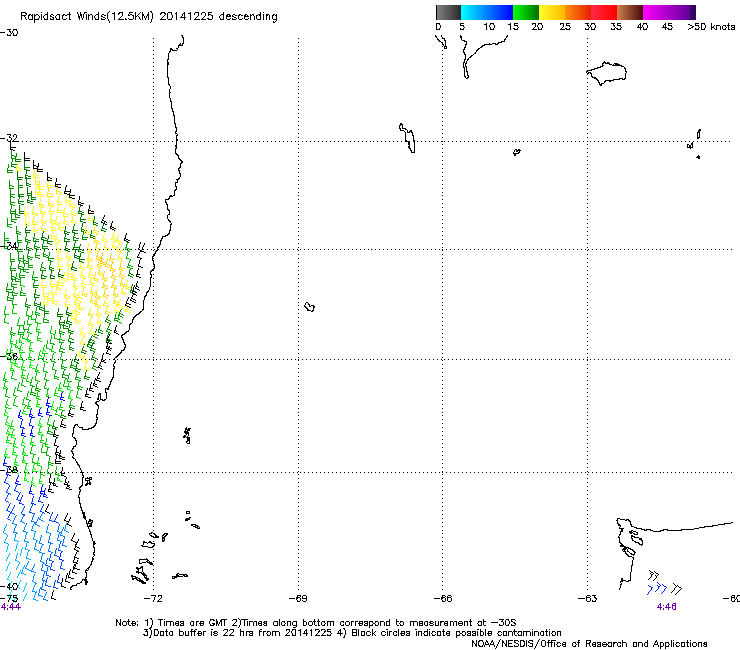Click the legend label '5'
Viewport: 740px width, 650px height.
coord(462,27)
